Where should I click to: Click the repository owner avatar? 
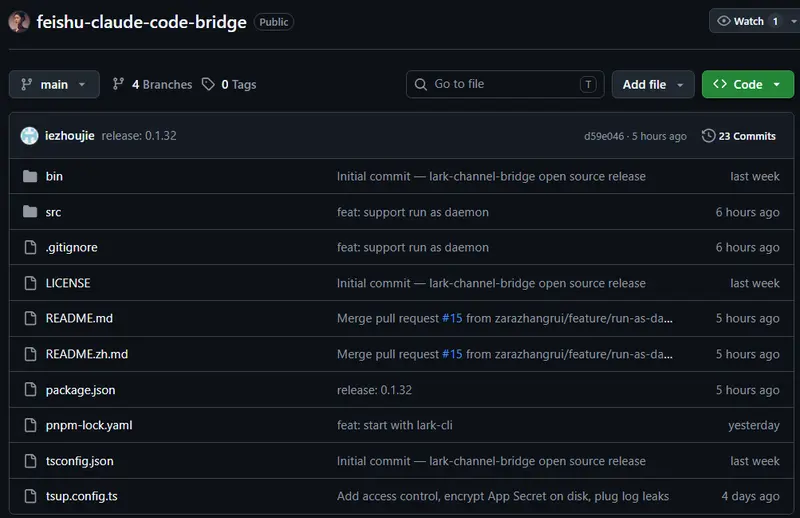tap(19, 22)
